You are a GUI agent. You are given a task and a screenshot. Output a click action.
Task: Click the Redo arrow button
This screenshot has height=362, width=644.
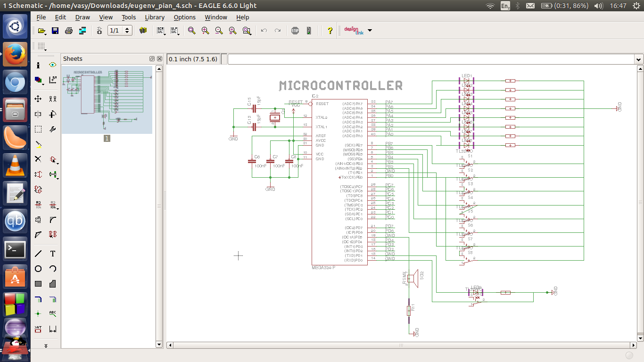coord(278,31)
